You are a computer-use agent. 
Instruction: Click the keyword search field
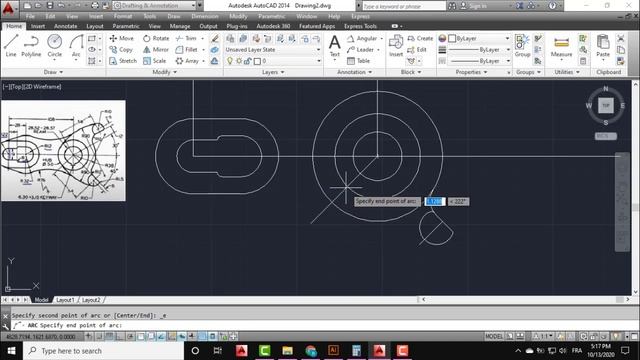[403, 6]
